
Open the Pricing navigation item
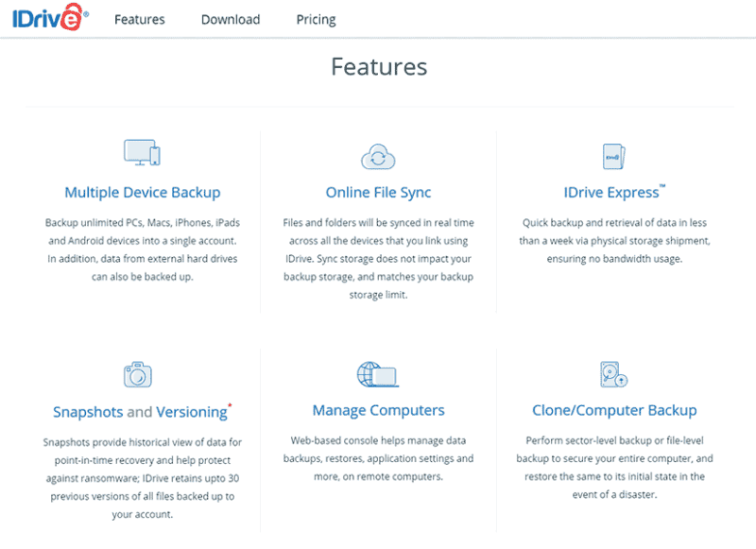click(315, 18)
